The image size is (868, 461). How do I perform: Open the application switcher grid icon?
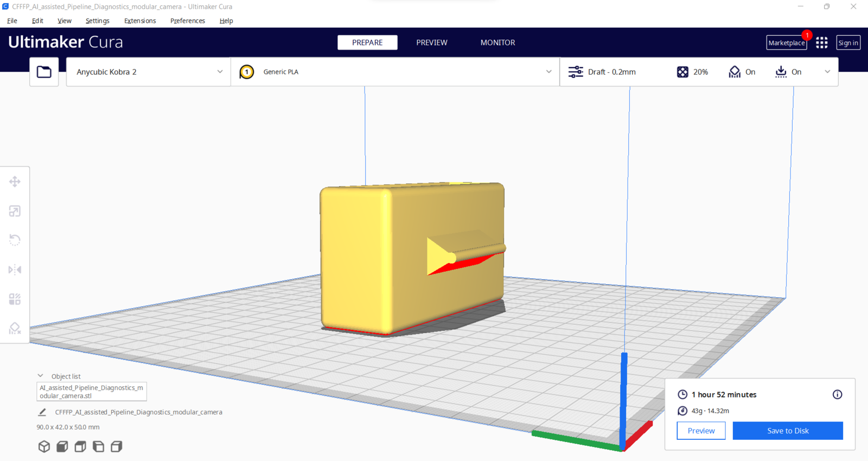point(822,42)
